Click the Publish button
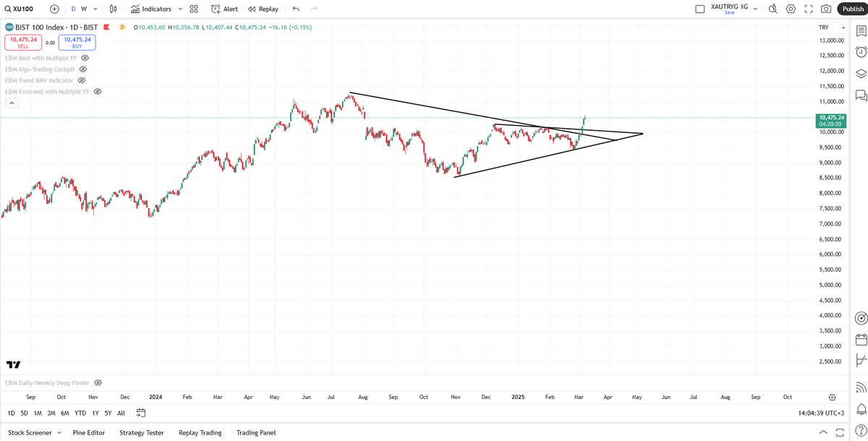This screenshot has height=441, width=868. [x=853, y=9]
